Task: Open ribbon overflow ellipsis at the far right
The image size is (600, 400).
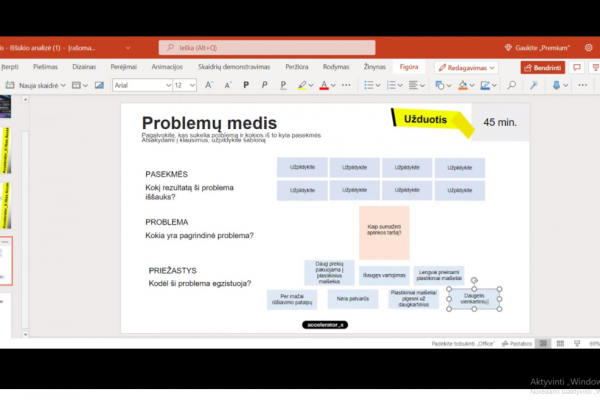Action: 582,85
